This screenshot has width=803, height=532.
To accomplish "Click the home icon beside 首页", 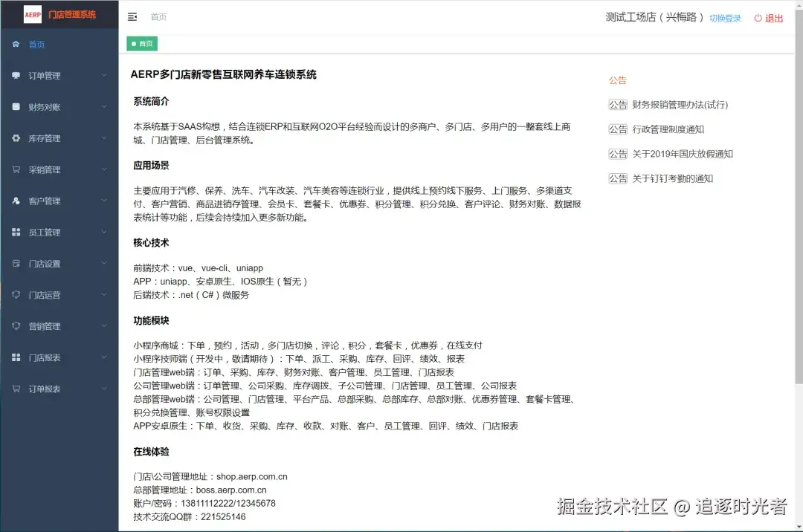I will 16,44.
